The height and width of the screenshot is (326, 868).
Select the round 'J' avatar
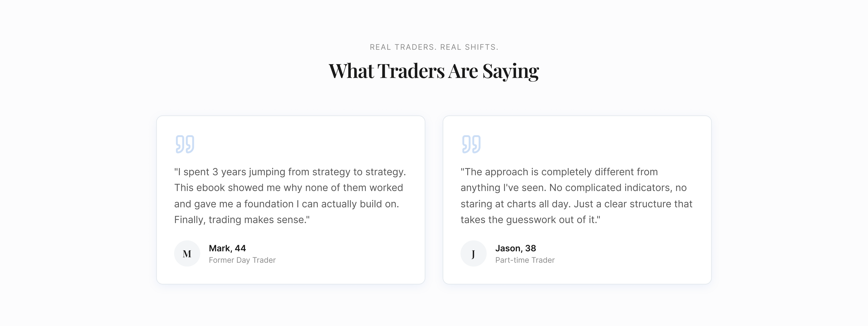(473, 254)
